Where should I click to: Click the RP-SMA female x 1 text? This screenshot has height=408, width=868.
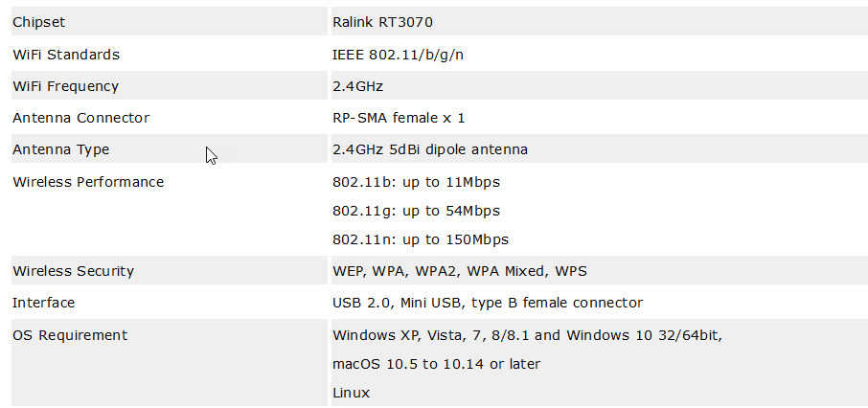pos(399,118)
